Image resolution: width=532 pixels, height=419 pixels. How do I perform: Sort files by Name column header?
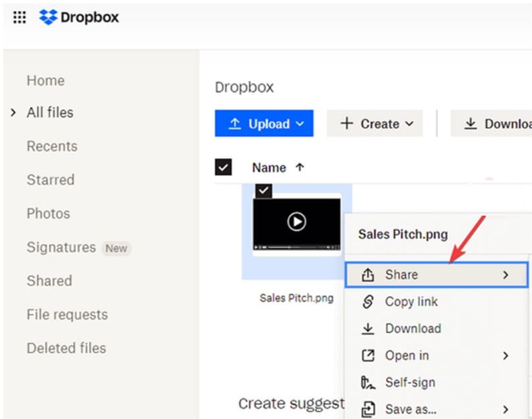[x=269, y=167]
